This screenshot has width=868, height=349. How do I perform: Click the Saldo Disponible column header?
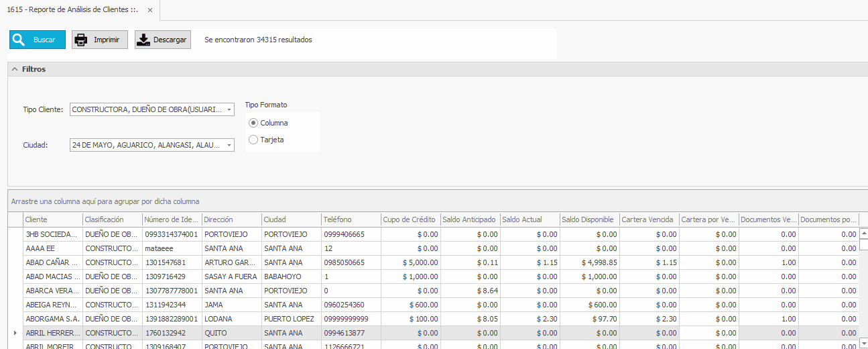(x=588, y=219)
